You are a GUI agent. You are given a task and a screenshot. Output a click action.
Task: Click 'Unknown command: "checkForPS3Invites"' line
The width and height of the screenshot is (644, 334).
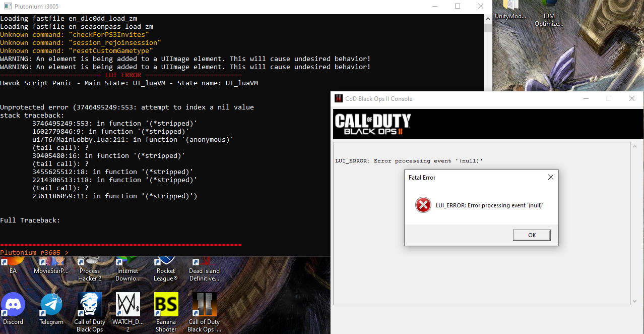75,34
